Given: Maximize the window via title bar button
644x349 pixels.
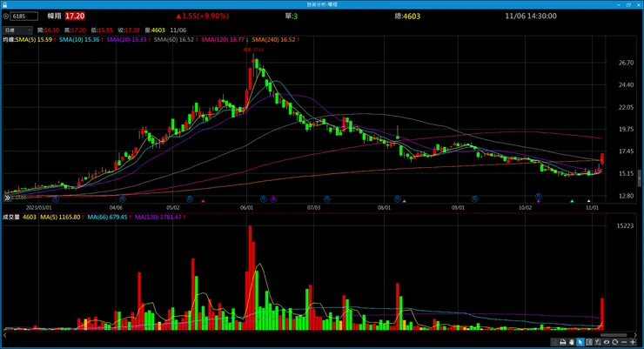Looking at the screenshot, I should [x=628, y=4].
